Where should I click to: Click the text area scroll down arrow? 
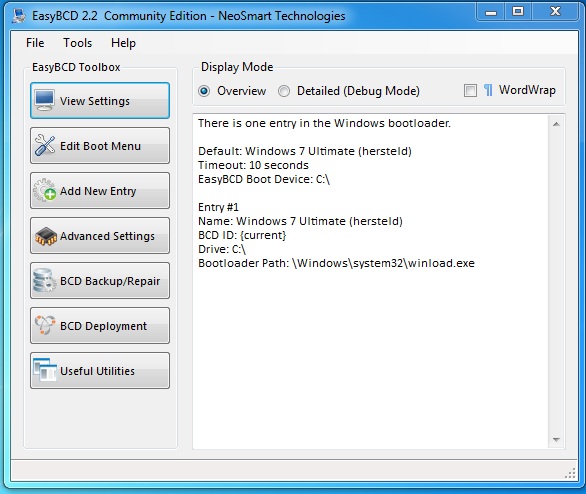tap(556, 439)
